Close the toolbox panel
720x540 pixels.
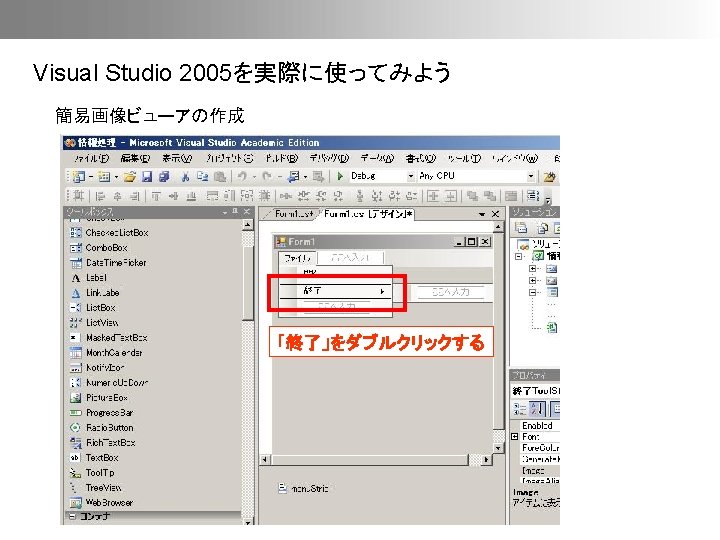pyautogui.click(x=247, y=211)
